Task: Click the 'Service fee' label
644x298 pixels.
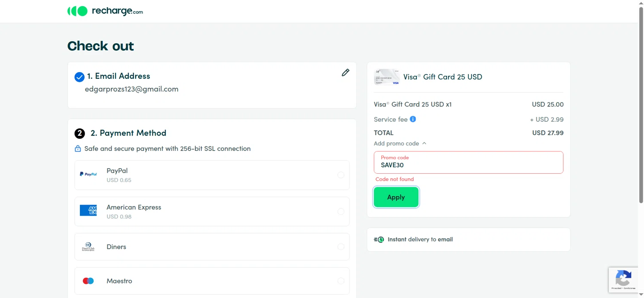Action: point(391,120)
